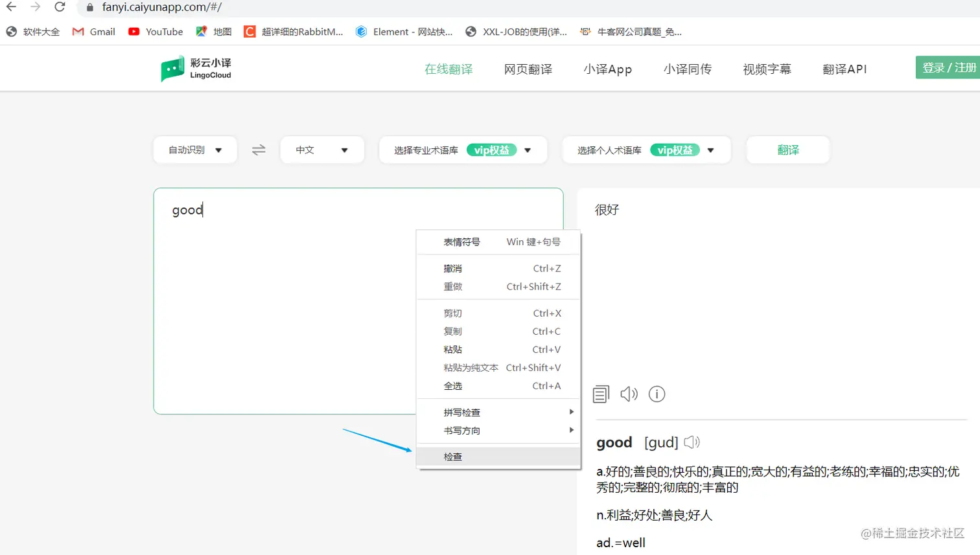Choose 复制 from the context menu

tap(498, 332)
